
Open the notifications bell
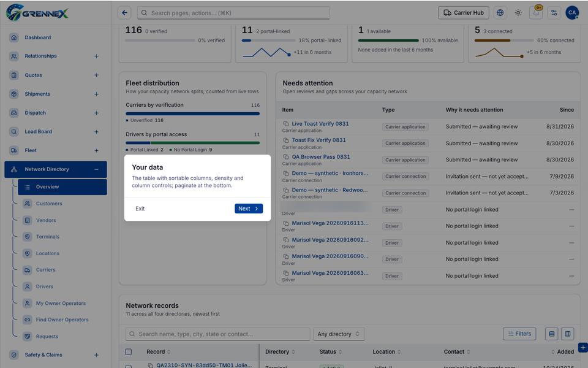536,13
